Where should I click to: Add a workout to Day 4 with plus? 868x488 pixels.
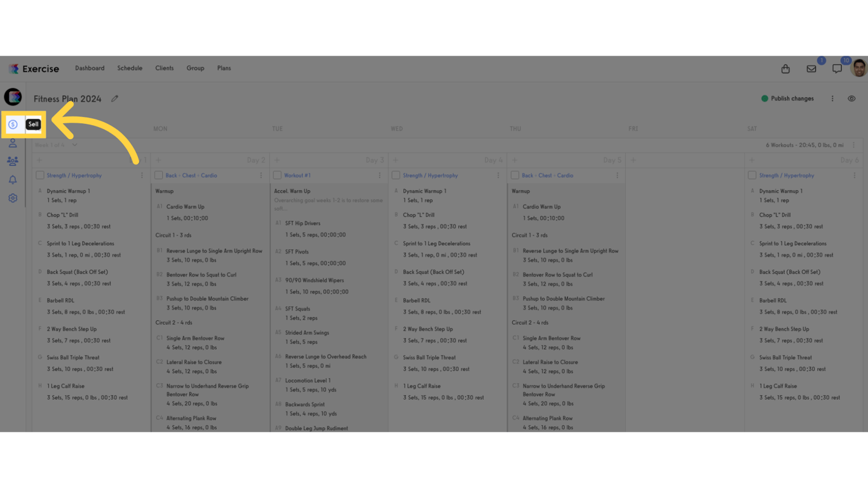pyautogui.click(x=396, y=160)
